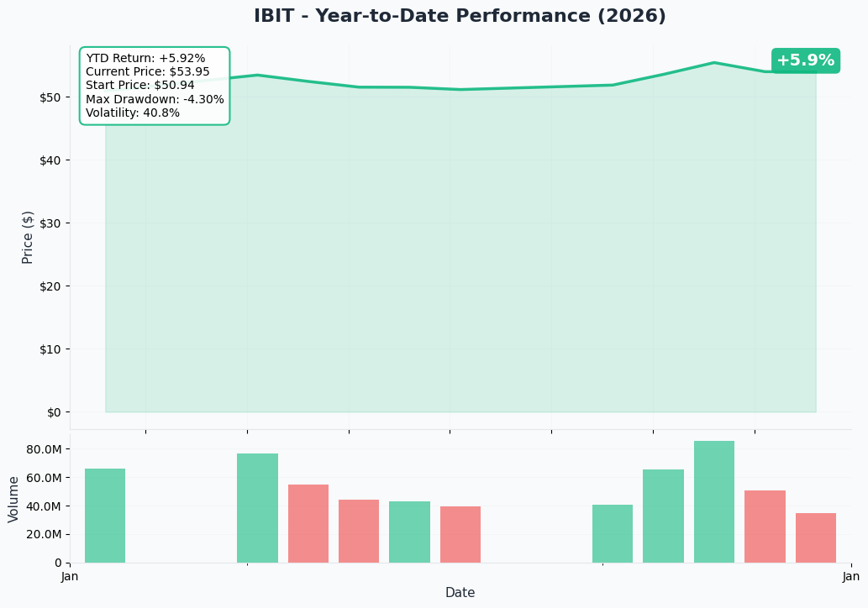Click the $20 price axis label
Screen dimensions: 868x608
(50, 286)
